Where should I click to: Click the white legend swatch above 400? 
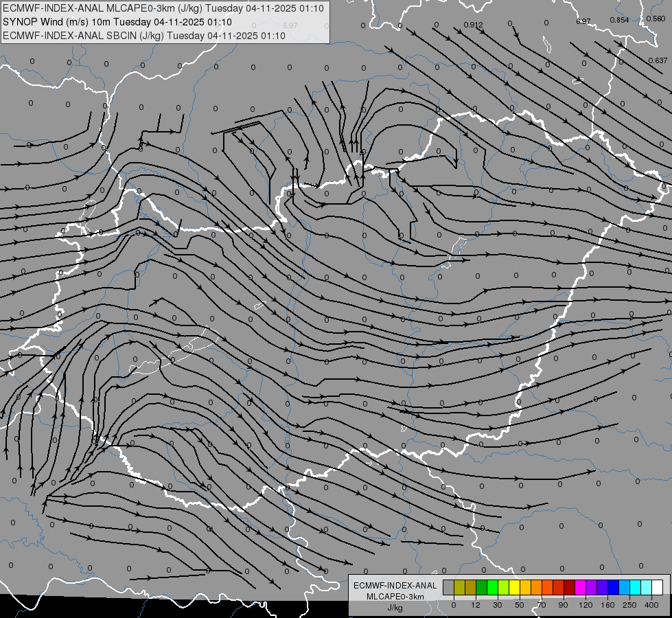[x=658, y=587]
